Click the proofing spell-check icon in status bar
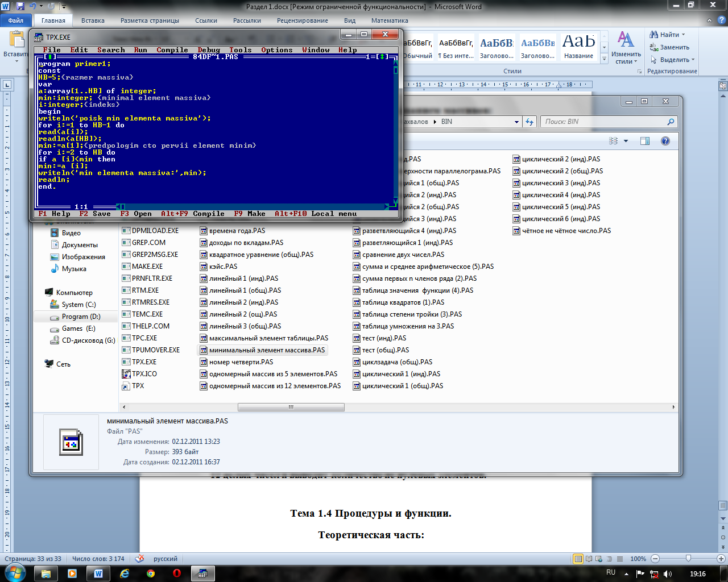Viewport: 728px width, 582px height. coord(139,559)
